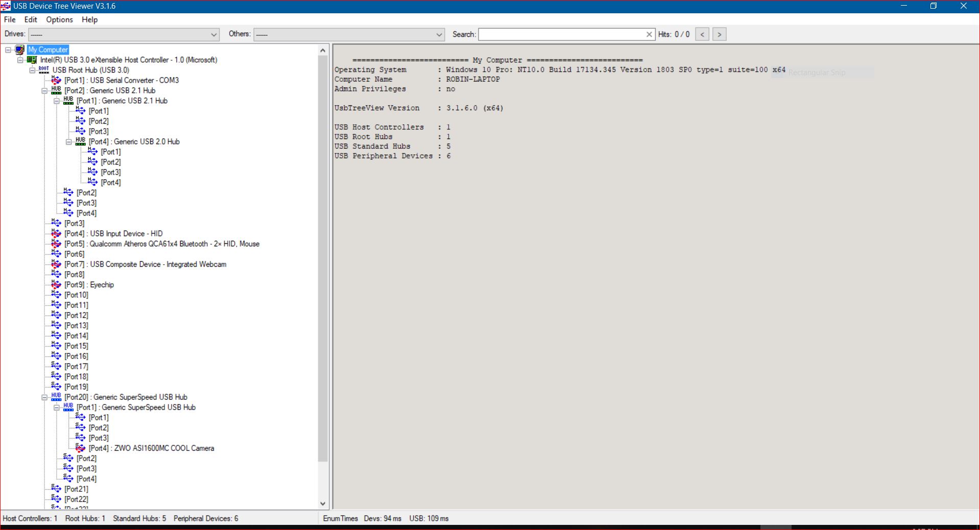
Task: Collapse the USB Root Hub node
Action: [x=32, y=70]
